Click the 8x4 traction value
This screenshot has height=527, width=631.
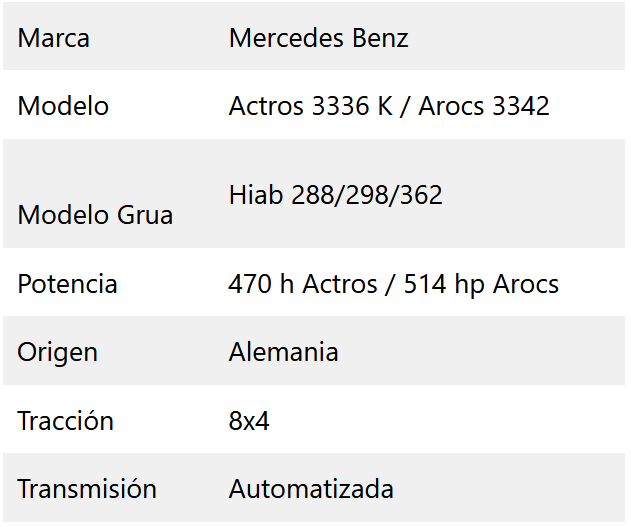coord(249,421)
